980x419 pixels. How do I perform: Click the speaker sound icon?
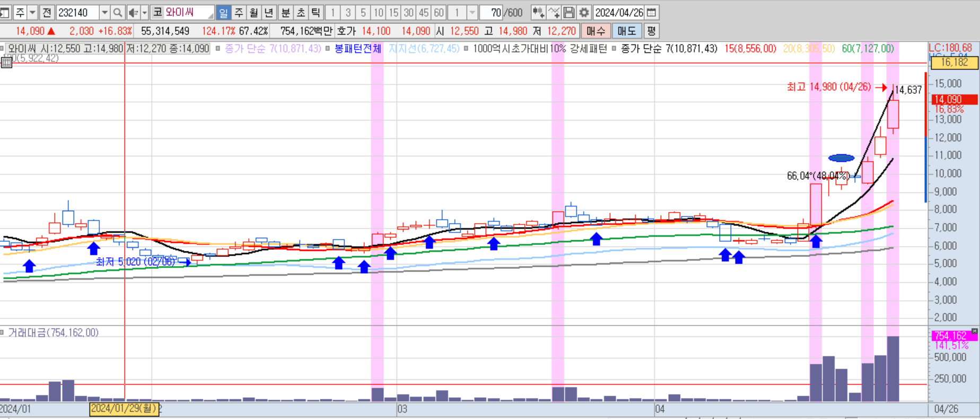tap(133, 12)
